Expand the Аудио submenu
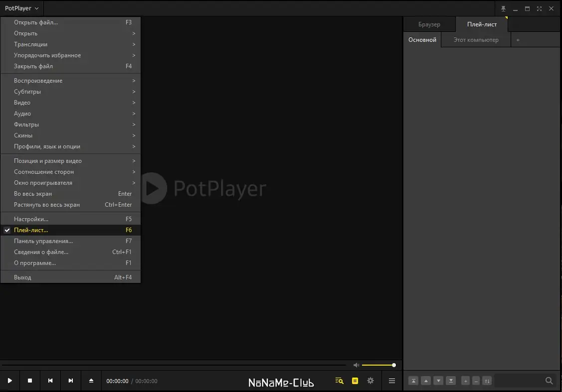The width and height of the screenshot is (562, 392). pyautogui.click(x=71, y=114)
